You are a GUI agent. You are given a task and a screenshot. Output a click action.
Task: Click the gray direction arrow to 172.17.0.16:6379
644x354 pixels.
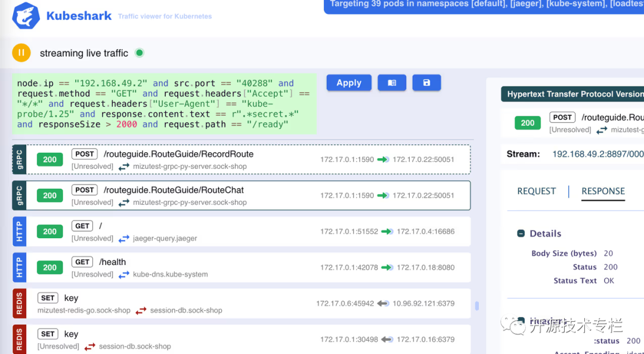pos(387,339)
